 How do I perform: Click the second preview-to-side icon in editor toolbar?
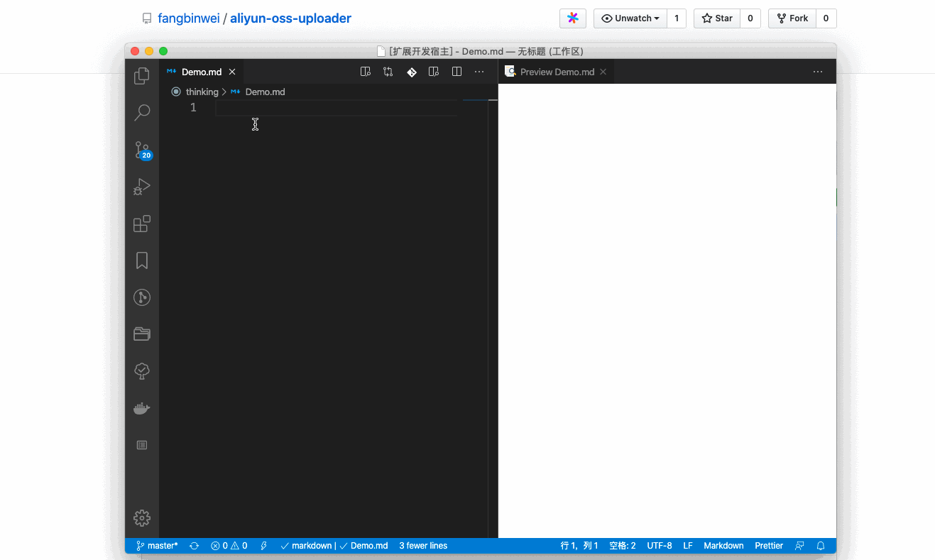click(434, 72)
